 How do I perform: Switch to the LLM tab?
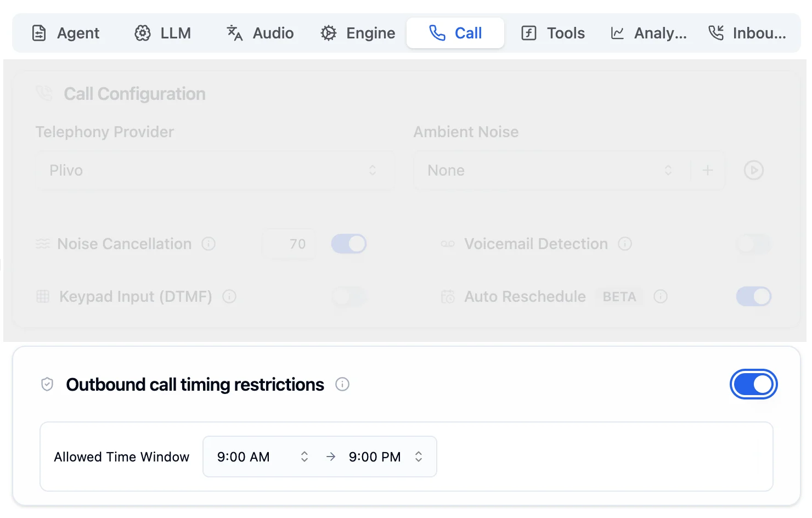163,33
